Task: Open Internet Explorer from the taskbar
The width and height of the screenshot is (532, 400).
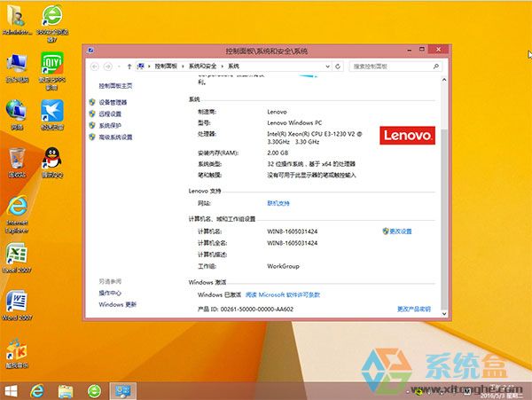Action: tap(37, 391)
